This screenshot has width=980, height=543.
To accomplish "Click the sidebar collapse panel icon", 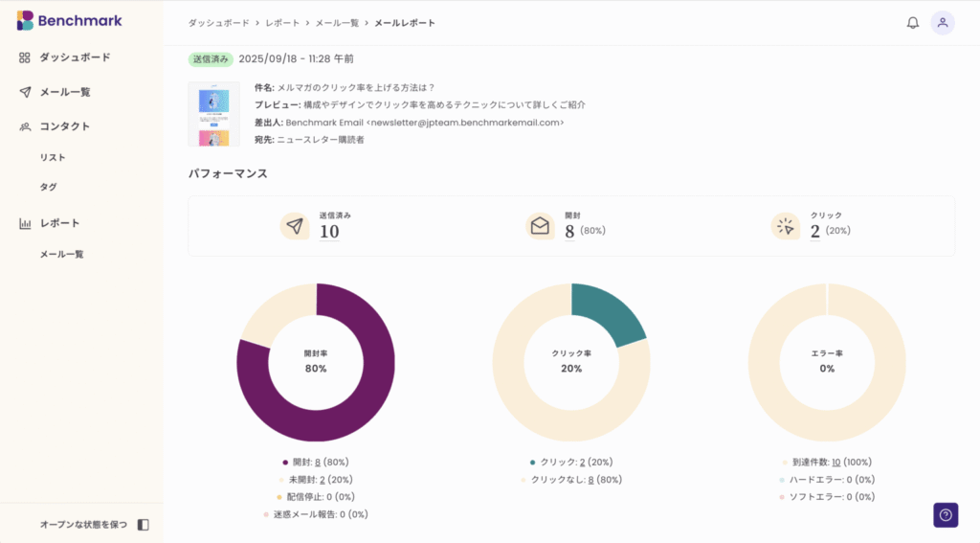I will 144,525.
